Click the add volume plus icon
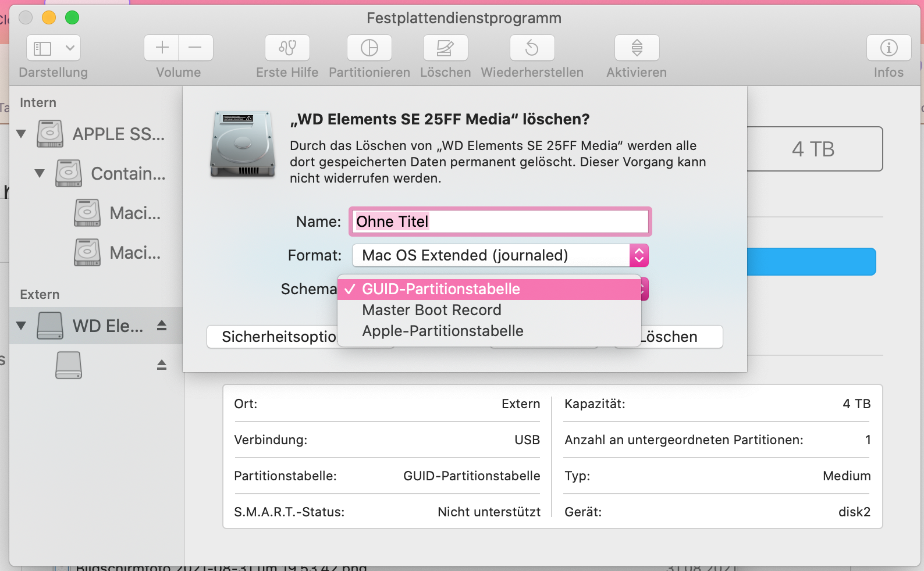This screenshot has height=571, width=924. pyautogui.click(x=162, y=48)
